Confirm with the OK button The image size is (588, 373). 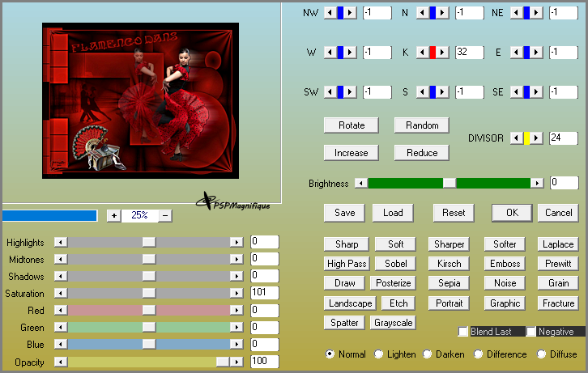512,213
